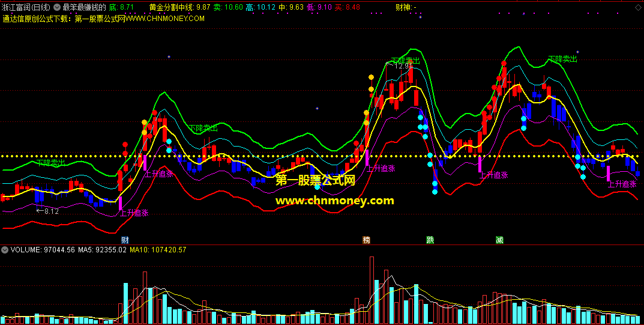Image resolution: width=644 pixels, height=325 pixels.
Task: Click the MA10: 107420.57 value
Action: [x=158, y=249]
